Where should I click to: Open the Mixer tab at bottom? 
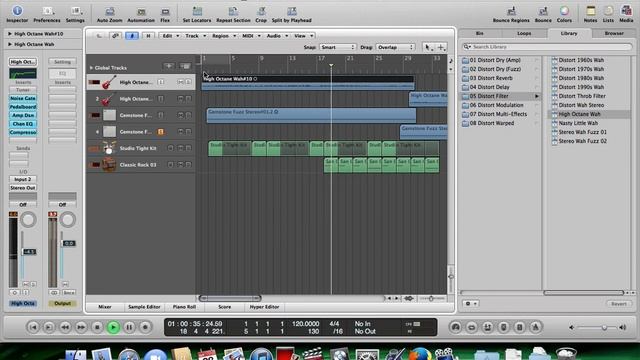pos(105,307)
